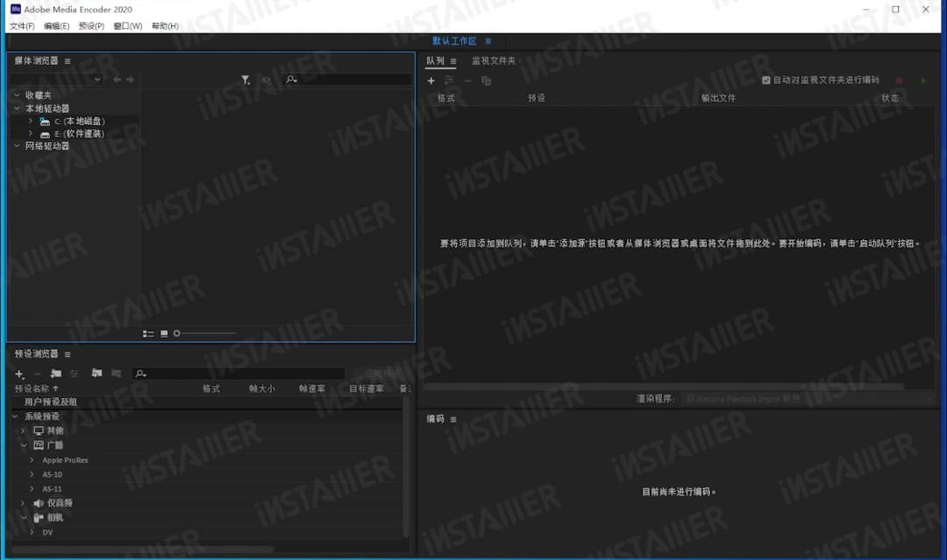The width and height of the screenshot is (947, 560).
Task: Open preset settings sliders icon
Action: [x=75, y=374]
